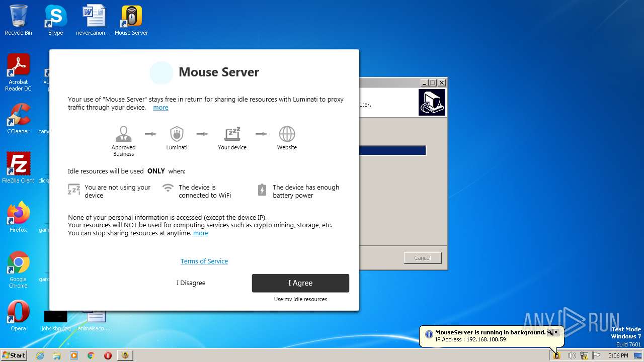
Task: Open the Mouse Server desktop shortcut
Action: pyautogui.click(x=131, y=20)
